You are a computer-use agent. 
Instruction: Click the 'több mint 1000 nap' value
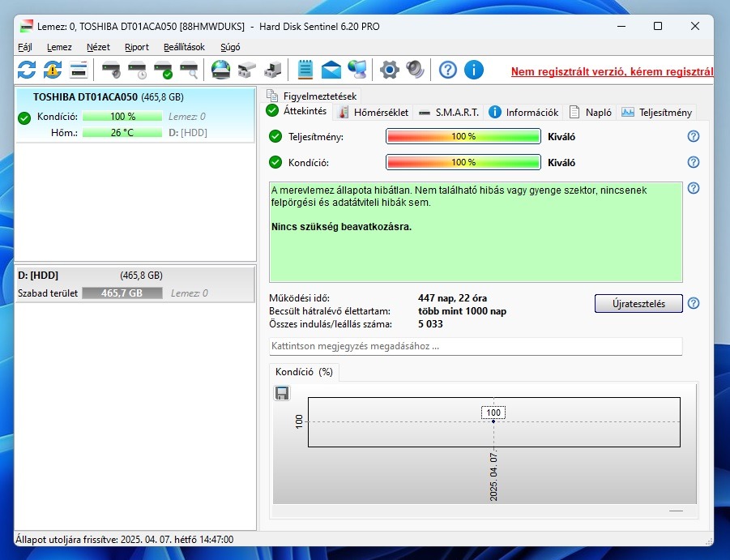click(463, 311)
